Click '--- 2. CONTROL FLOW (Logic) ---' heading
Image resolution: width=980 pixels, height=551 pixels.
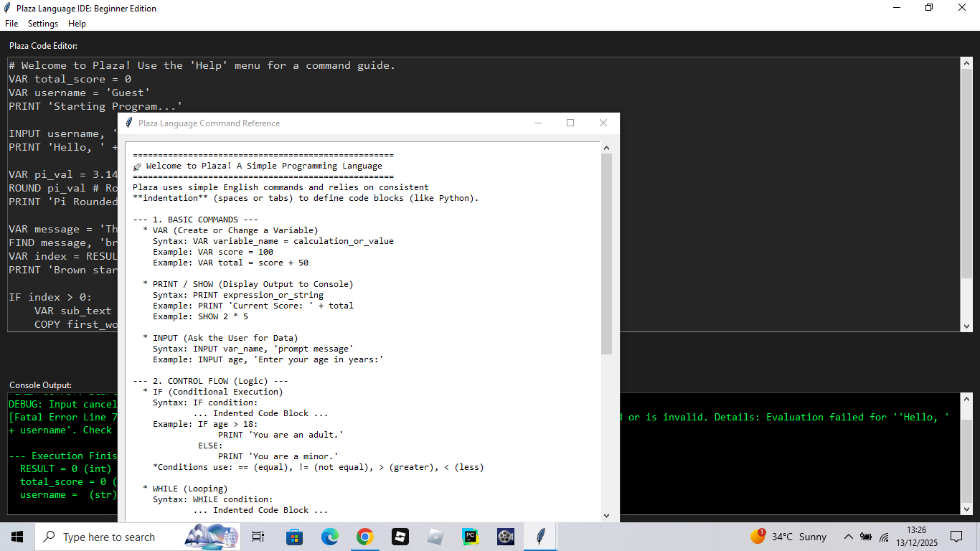(210, 381)
